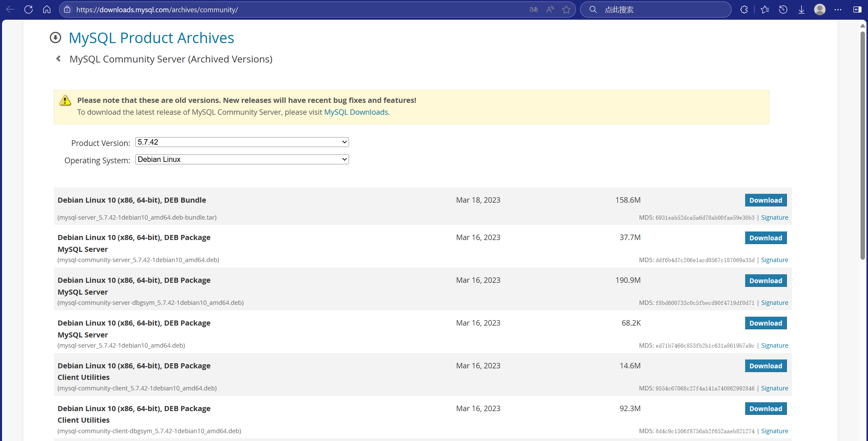The image size is (868, 441).
Task: Open the translate page icon
Action: (x=534, y=10)
